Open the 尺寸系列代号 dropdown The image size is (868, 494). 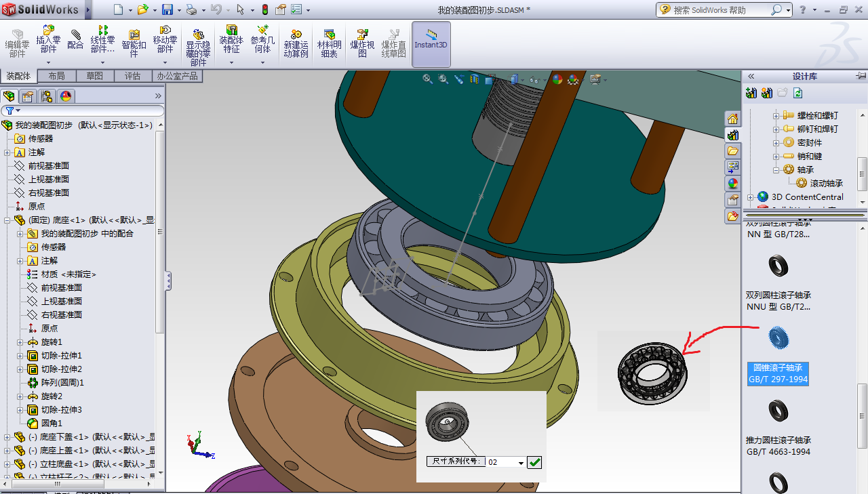(x=521, y=462)
